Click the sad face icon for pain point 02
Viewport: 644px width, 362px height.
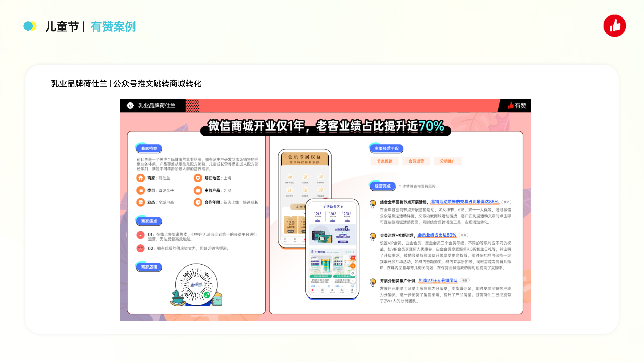[x=140, y=248]
